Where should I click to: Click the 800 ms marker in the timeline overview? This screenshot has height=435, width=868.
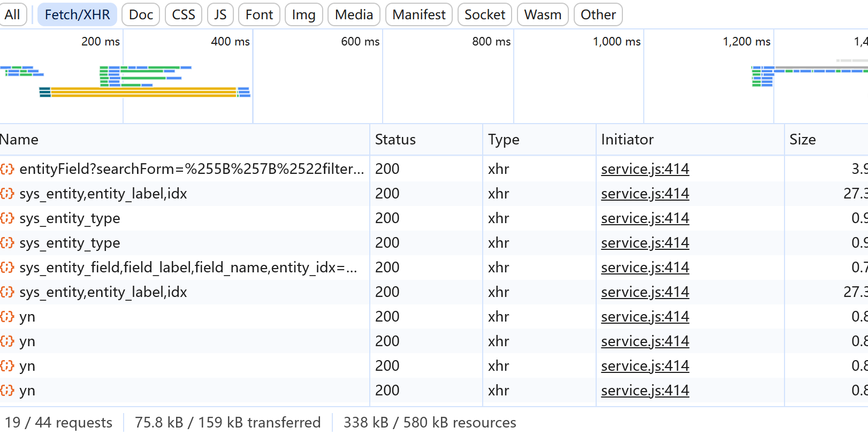tap(491, 42)
